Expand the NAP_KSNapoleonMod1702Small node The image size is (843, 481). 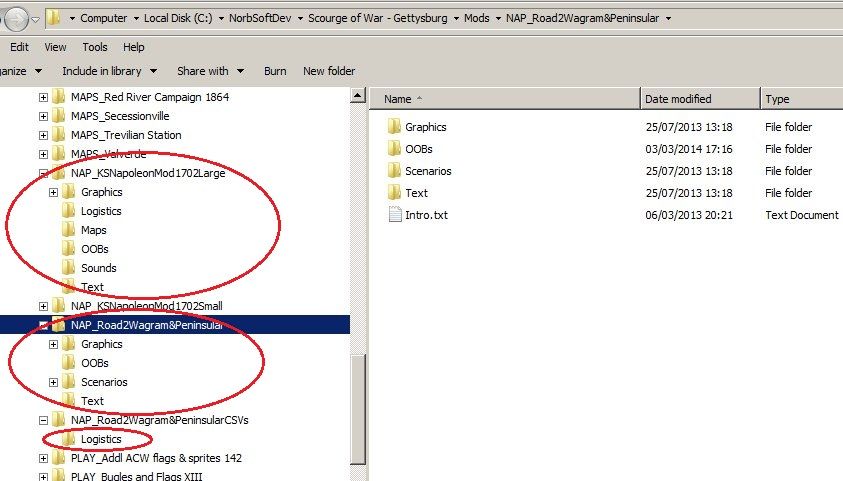pos(44,306)
